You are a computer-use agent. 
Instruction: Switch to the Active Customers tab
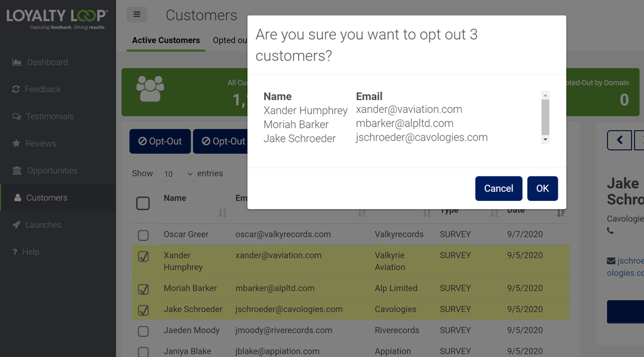(x=166, y=40)
